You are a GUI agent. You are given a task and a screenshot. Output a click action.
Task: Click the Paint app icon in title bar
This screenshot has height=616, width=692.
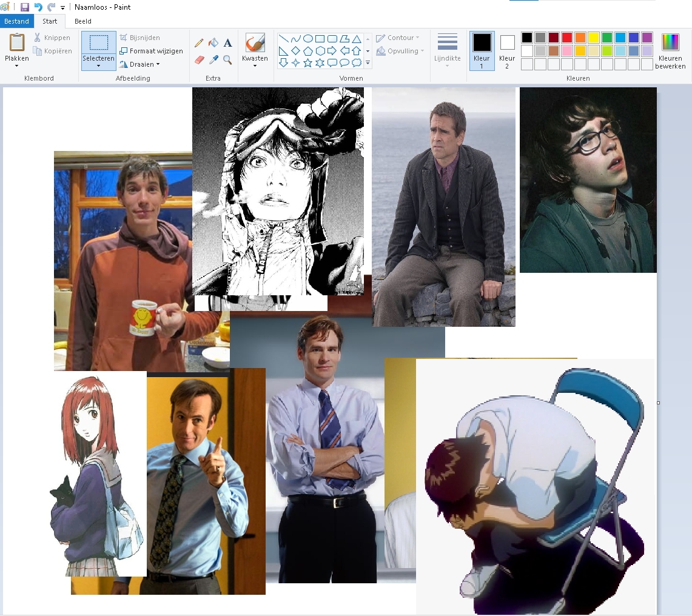[x=5, y=7]
